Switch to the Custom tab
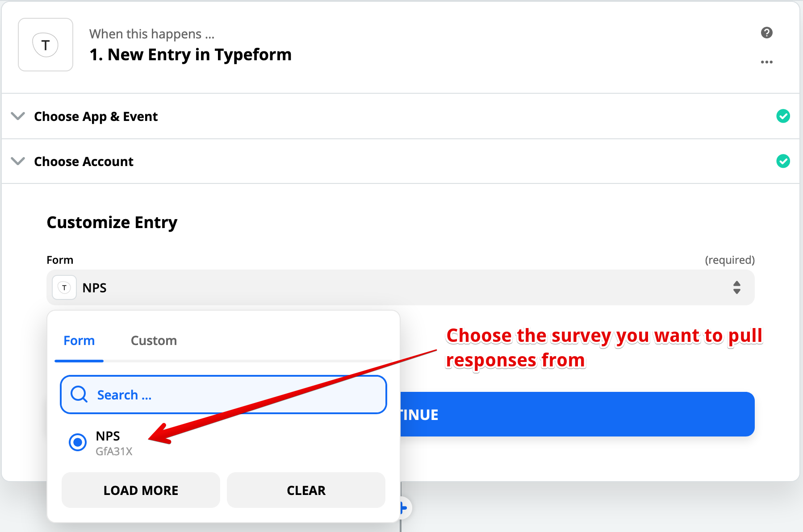This screenshot has height=532, width=803. pos(154,341)
